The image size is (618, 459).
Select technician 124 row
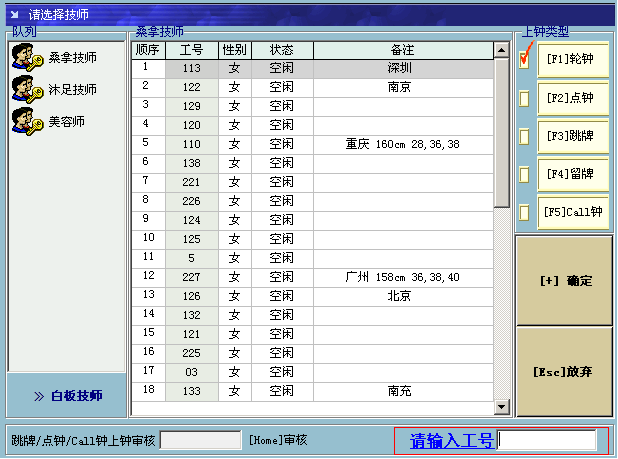click(x=313, y=220)
